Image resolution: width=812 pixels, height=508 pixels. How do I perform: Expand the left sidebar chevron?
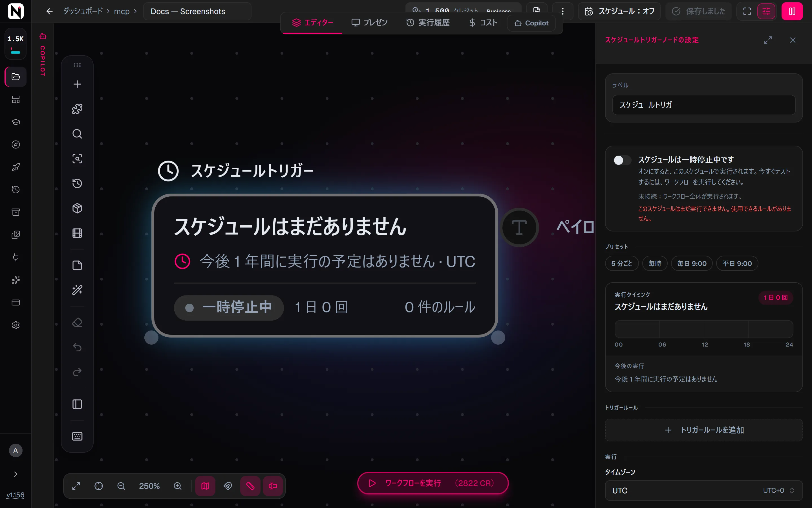point(16,474)
